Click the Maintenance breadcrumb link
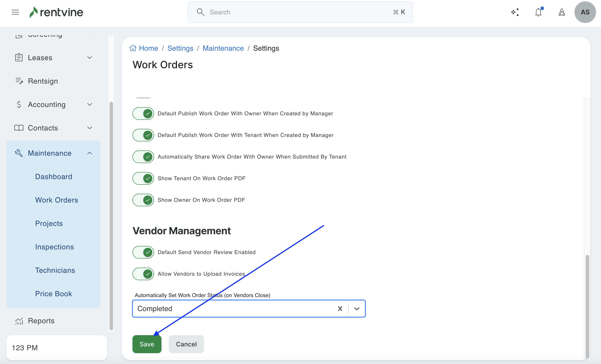The image size is (601, 364). coord(223,48)
